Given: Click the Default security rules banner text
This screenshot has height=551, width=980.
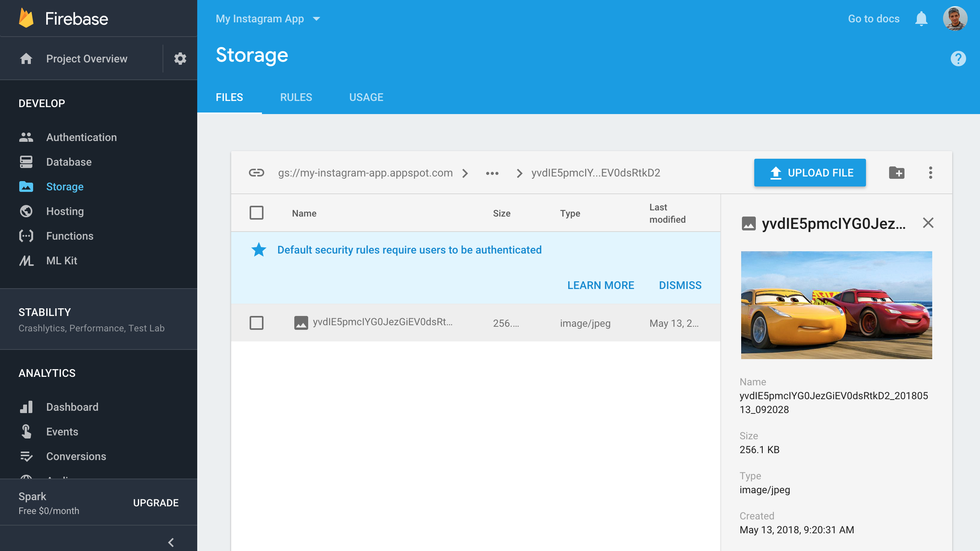Looking at the screenshot, I should click(x=409, y=250).
